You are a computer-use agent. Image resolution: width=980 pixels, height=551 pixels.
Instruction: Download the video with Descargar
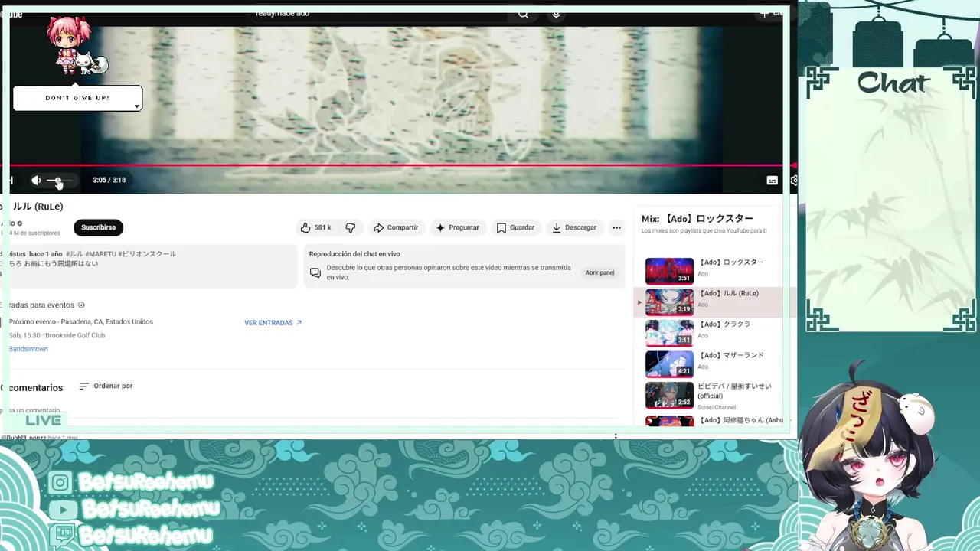point(574,227)
